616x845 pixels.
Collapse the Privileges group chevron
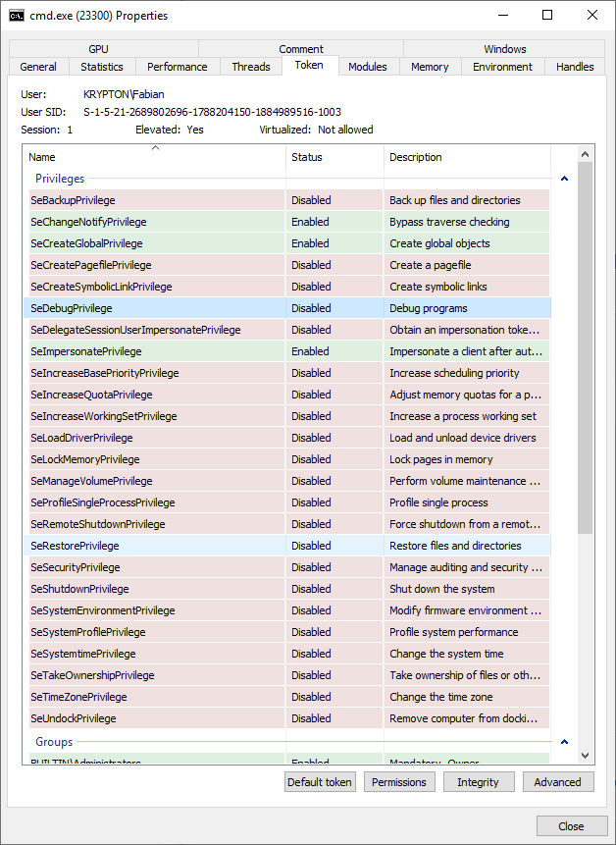tap(564, 179)
